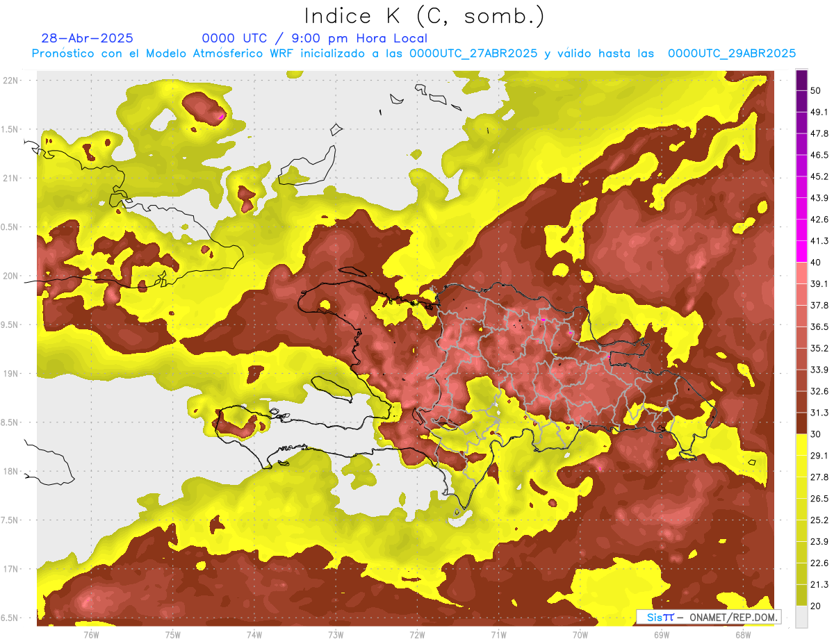Click the legend value '36.5'
The height and width of the screenshot is (644, 834).
point(819,327)
